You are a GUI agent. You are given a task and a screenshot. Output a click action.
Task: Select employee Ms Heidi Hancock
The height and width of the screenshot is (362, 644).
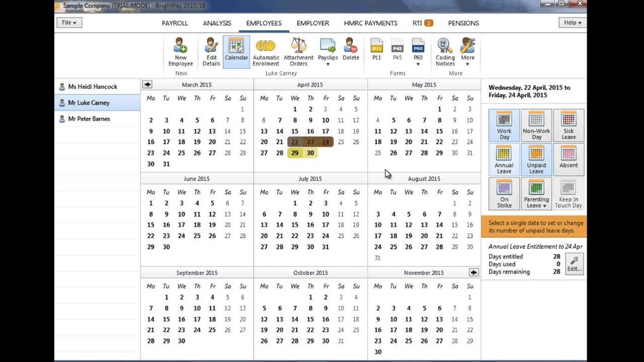pos(97,86)
